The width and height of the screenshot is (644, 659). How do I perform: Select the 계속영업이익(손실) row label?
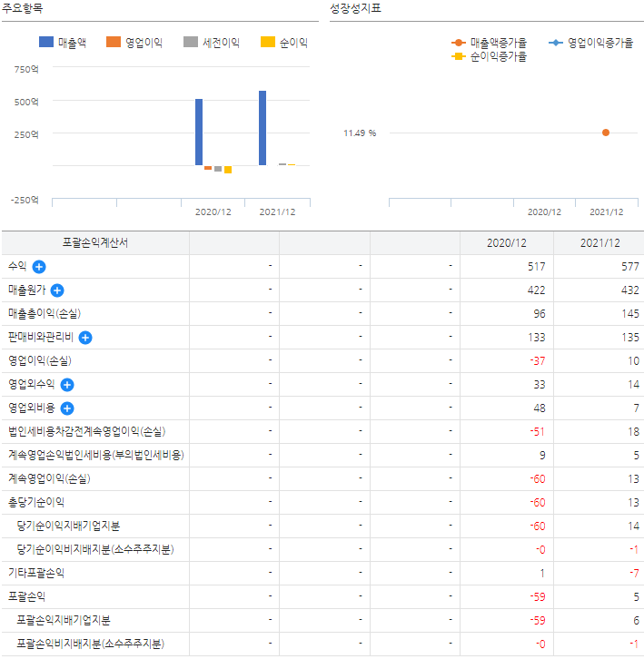pos(49,478)
